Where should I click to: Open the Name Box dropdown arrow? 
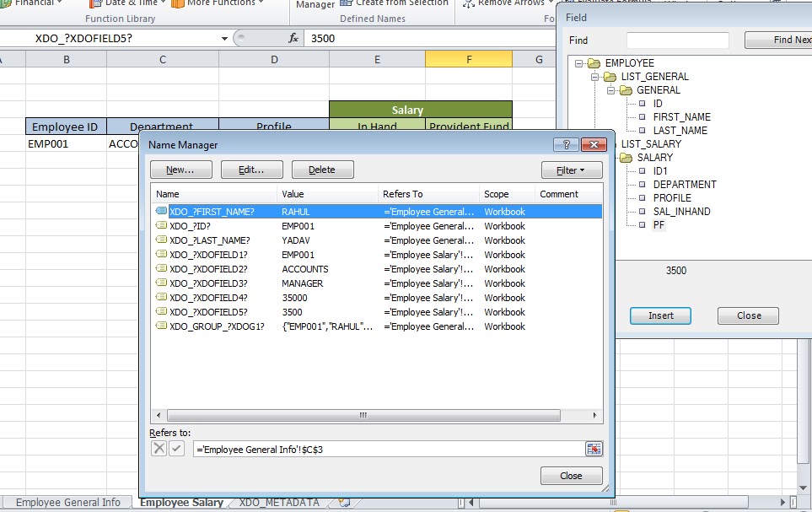click(x=223, y=38)
